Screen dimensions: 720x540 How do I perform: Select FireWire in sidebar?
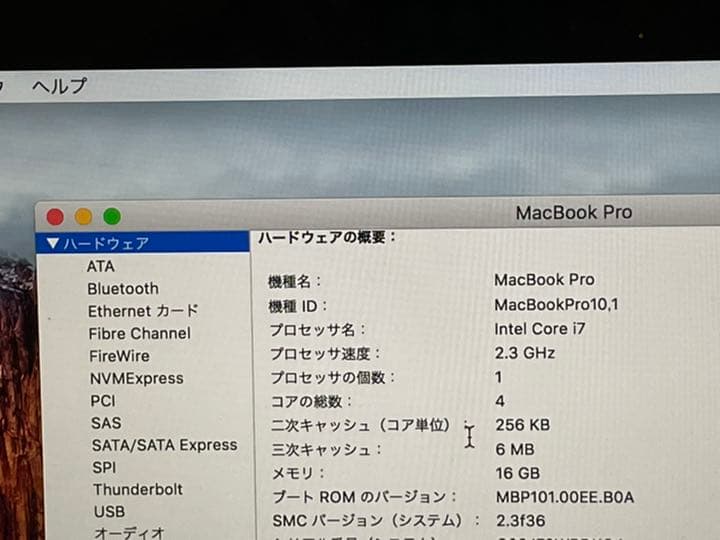[x=119, y=356]
